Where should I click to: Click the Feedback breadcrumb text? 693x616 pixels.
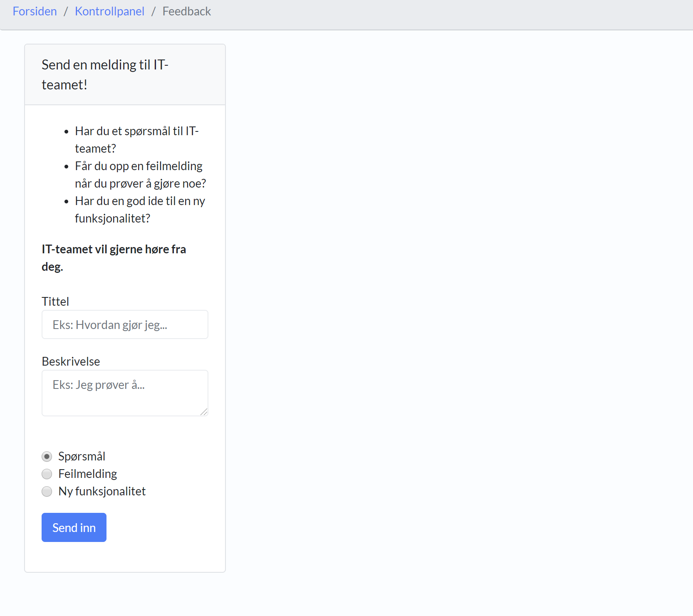[x=187, y=11]
